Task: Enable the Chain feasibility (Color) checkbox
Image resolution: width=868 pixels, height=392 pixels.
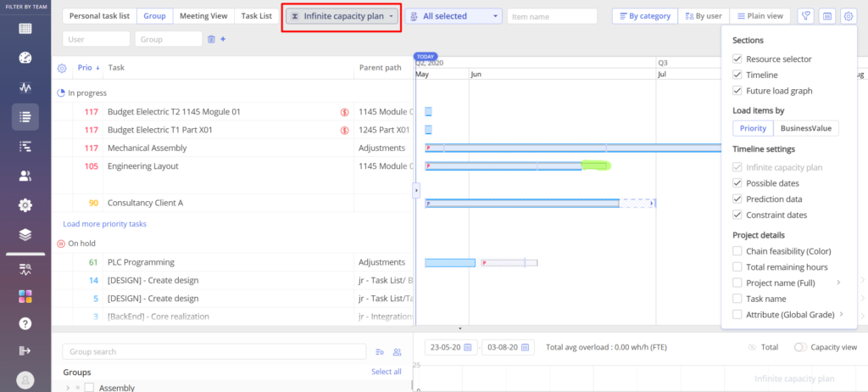Action: tap(737, 251)
